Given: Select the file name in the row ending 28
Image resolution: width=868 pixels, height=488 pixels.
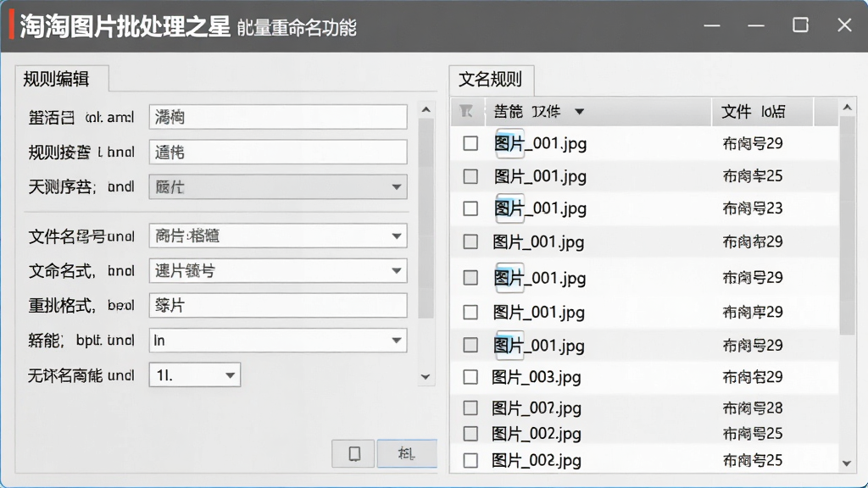Looking at the screenshot, I should (537, 408).
